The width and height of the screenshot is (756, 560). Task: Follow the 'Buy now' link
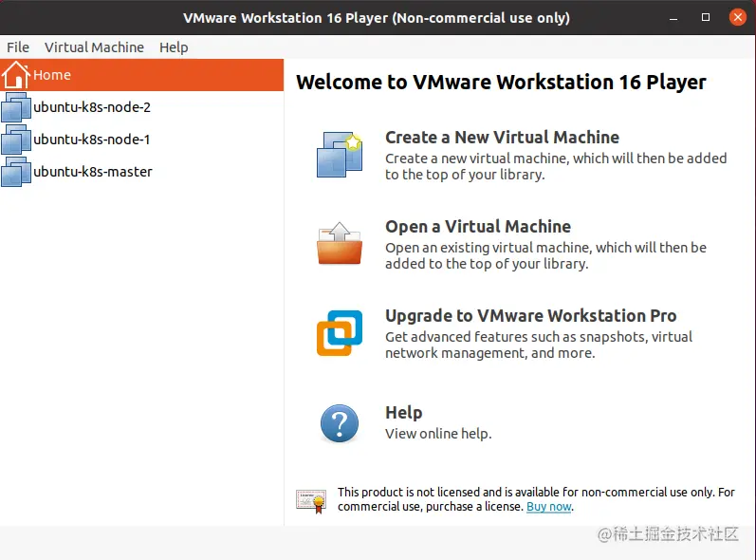(548, 507)
